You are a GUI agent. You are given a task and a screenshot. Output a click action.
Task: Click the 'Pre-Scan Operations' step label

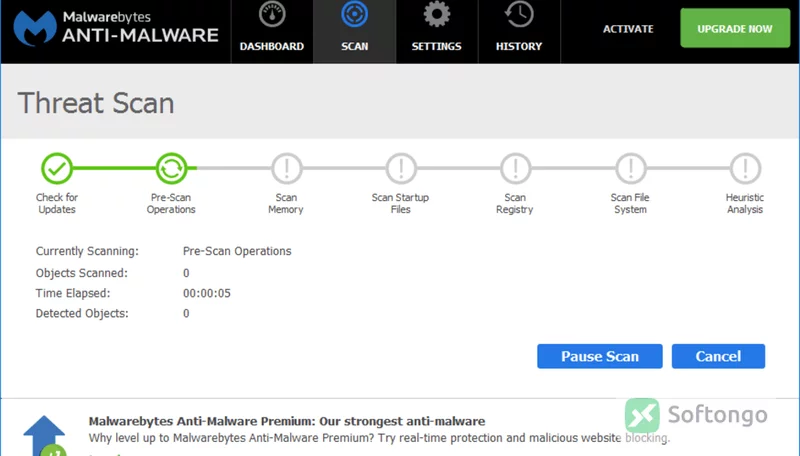(x=171, y=204)
